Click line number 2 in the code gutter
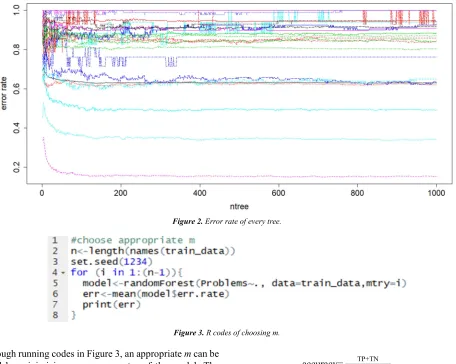The image size is (456, 364). [x=55, y=251]
